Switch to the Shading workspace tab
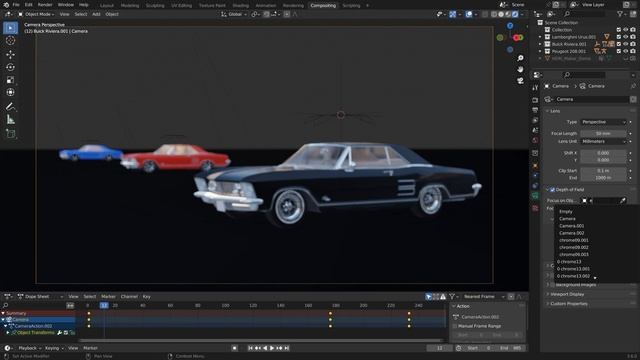 tap(240, 6)
